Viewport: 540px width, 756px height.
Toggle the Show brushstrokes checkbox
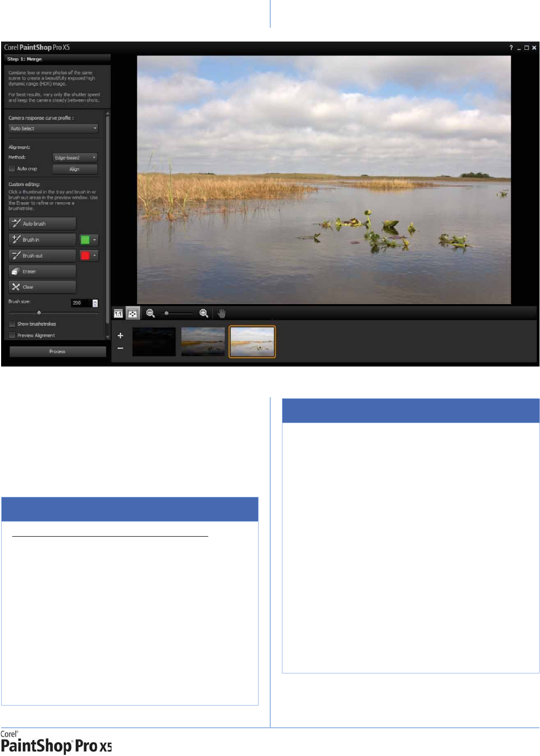coord(12,323)
